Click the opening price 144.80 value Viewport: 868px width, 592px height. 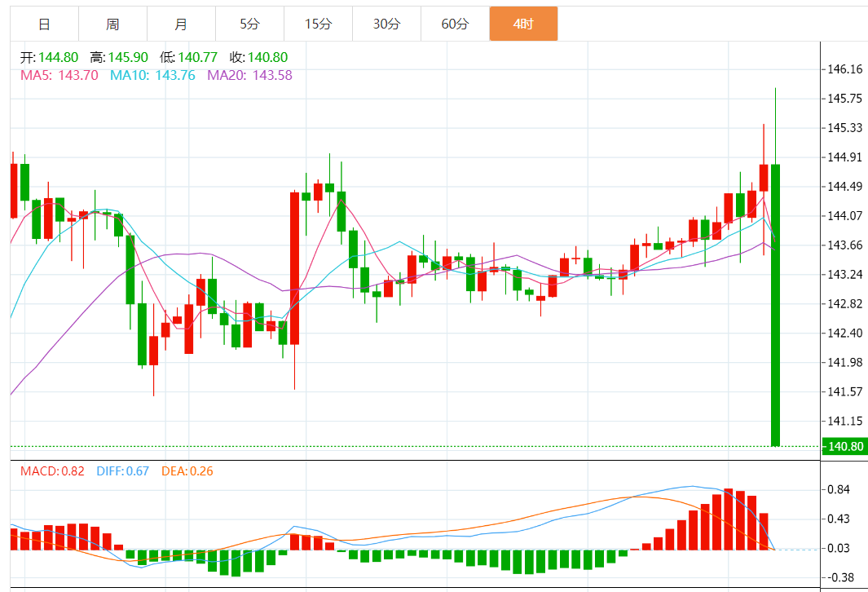coord(58,57)
